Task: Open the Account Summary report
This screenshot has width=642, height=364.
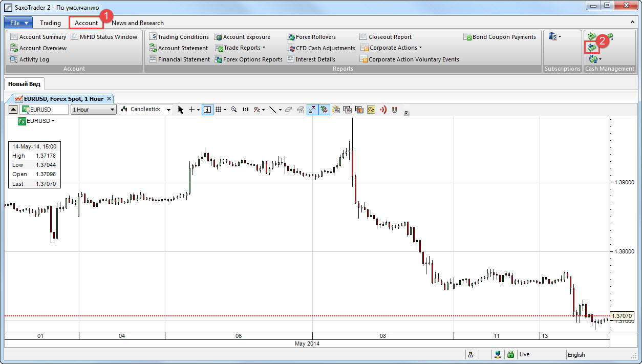Action: [38, 37]
